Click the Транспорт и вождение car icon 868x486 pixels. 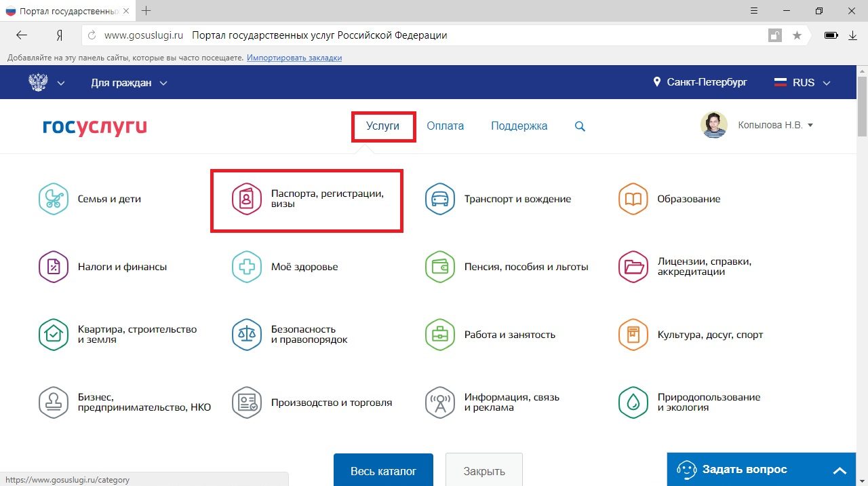(439, 199)
